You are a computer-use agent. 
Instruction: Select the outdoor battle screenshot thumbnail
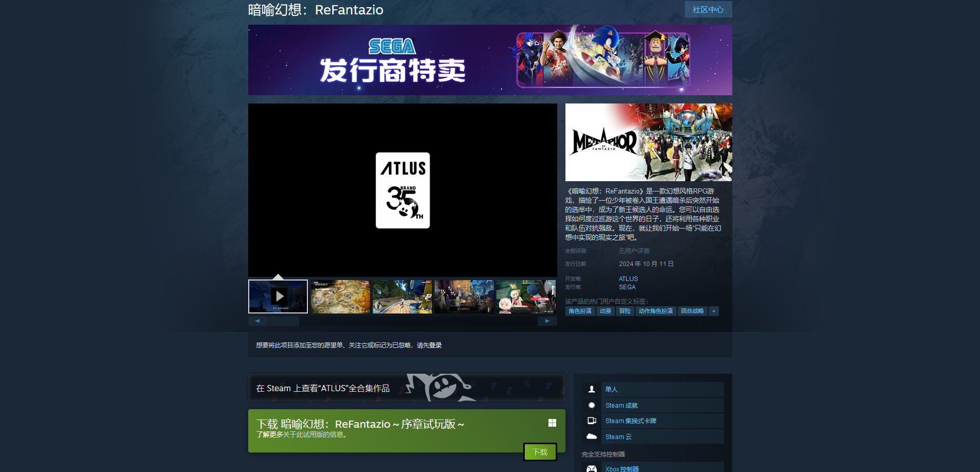tap(402, 296)
